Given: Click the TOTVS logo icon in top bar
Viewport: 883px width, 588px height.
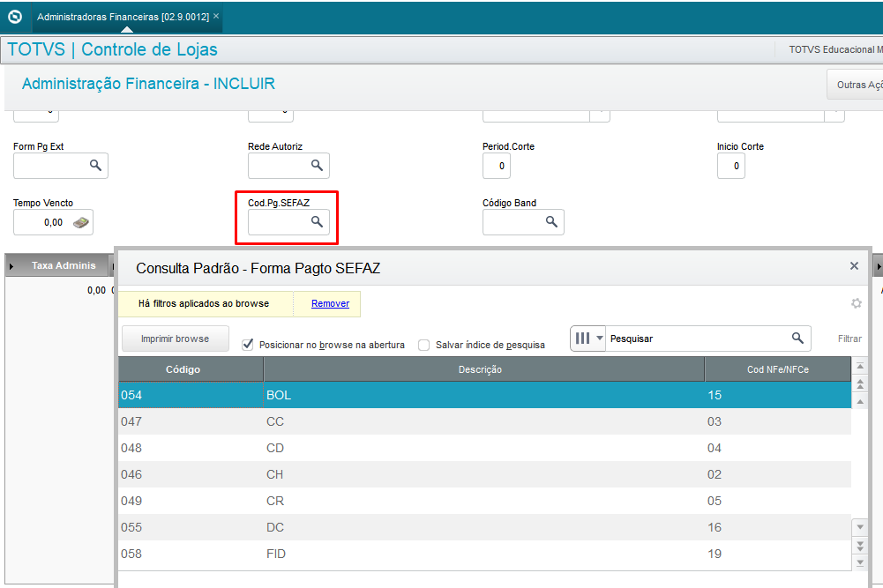Looking at the screenshot, I should (x=15, y=17).
